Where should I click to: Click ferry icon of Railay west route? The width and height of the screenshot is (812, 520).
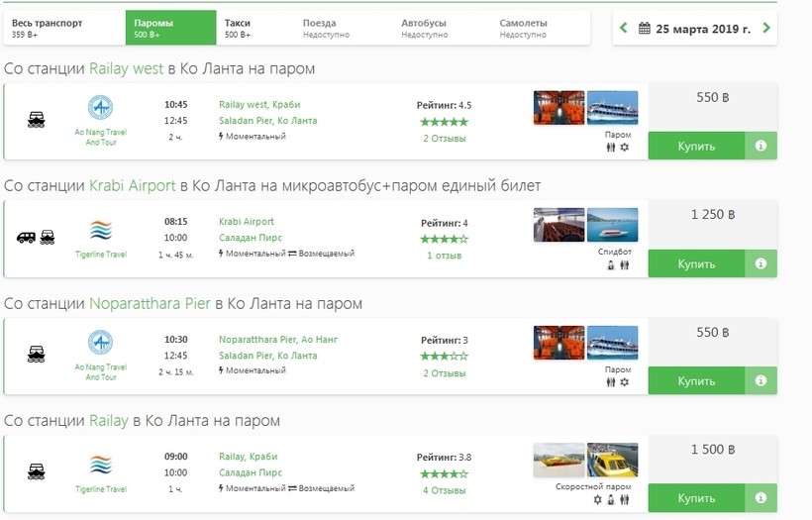click(x=37, y=120)
